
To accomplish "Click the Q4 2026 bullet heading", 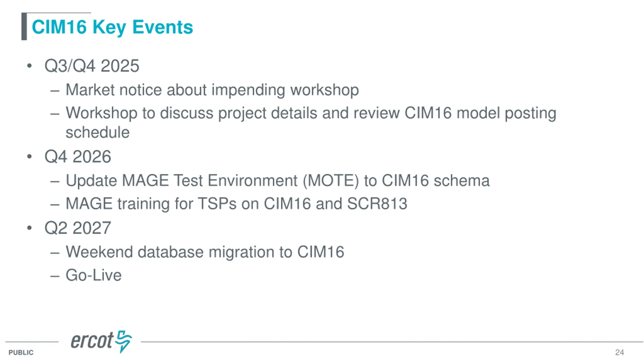I will pos(78,157).
